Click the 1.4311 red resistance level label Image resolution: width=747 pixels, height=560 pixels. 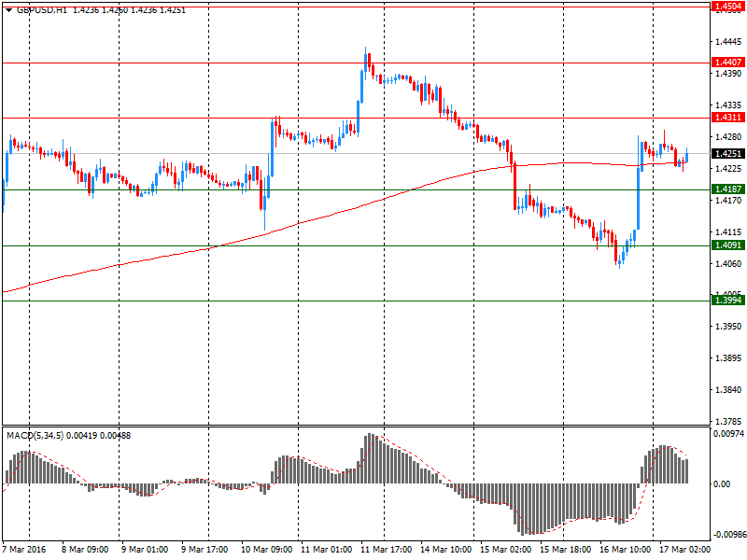728,118
